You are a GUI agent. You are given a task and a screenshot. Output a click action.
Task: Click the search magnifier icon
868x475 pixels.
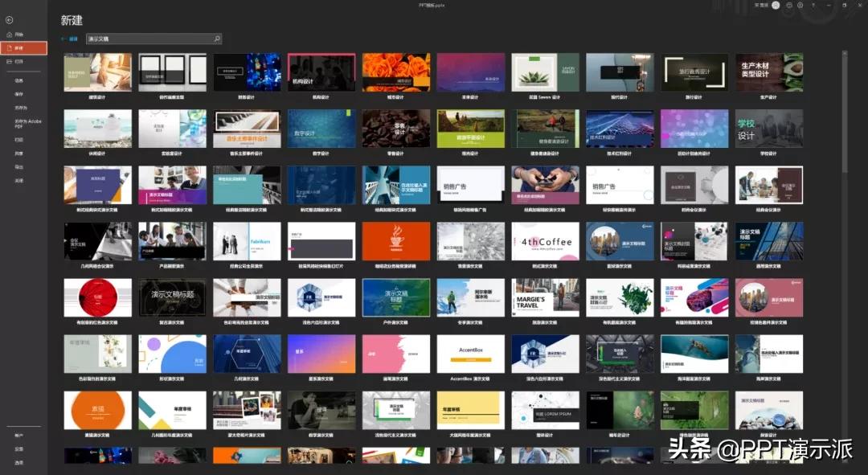click(216, 39)
